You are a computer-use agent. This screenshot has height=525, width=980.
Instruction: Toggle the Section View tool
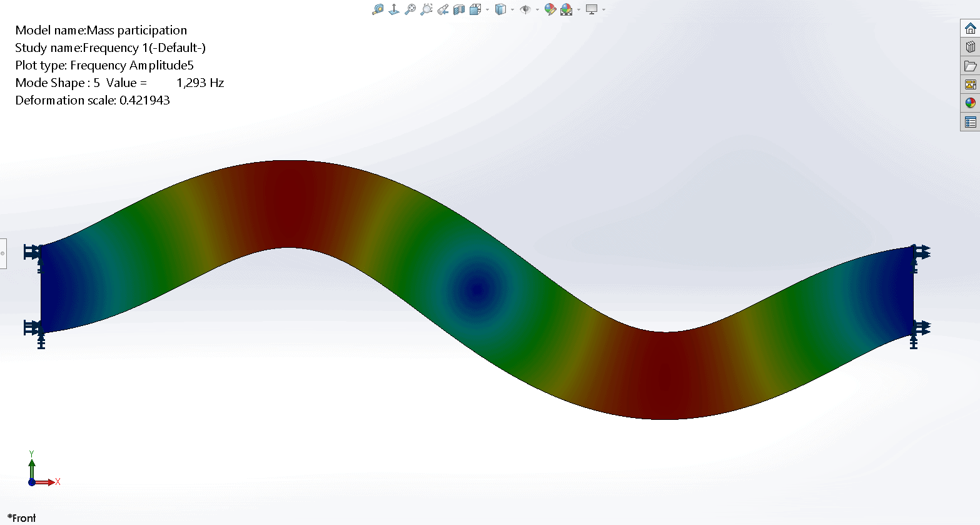pos(459,9)
